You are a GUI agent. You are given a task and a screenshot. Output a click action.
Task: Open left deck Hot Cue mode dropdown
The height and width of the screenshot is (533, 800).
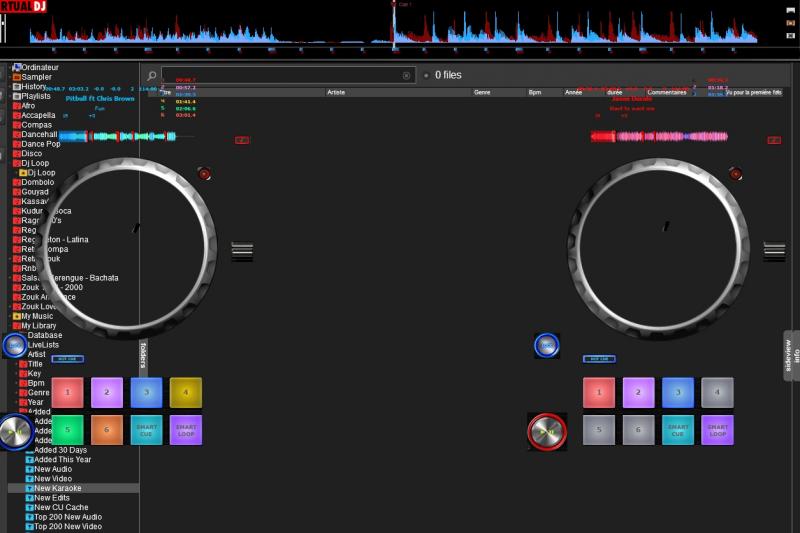click(68, 359)
